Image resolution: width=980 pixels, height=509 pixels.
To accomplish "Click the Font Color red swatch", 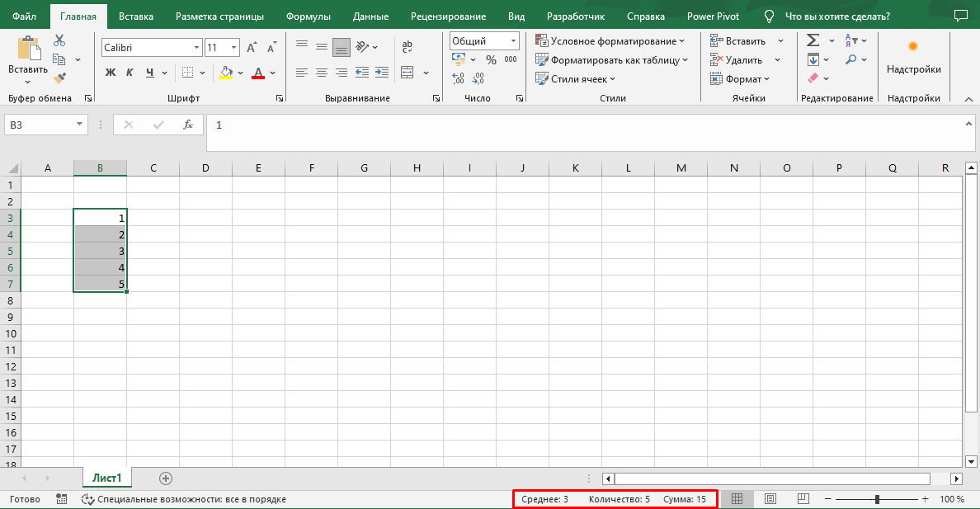I will pos(257,73).
